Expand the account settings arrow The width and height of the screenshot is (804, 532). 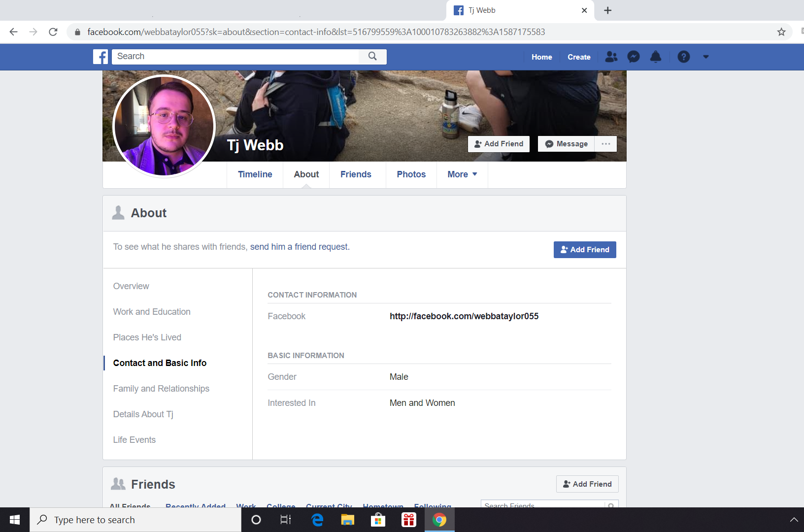[x=706, y=57]
